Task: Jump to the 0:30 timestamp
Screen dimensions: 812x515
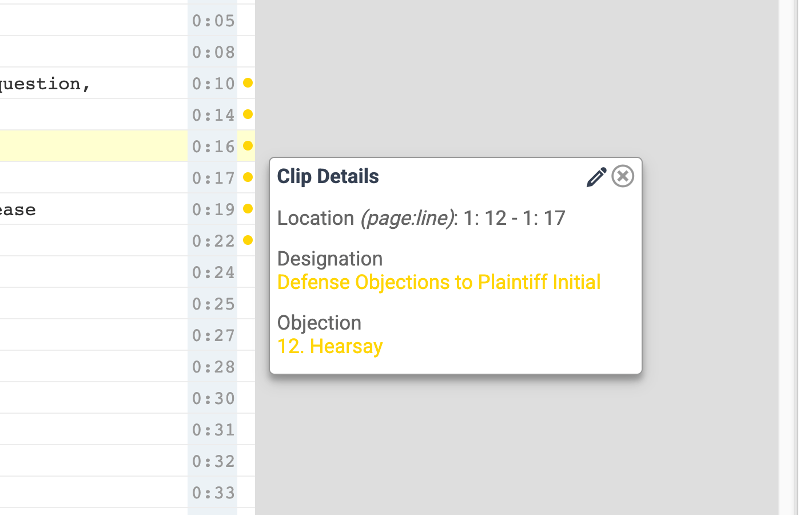Action: [x=213, y=398]
